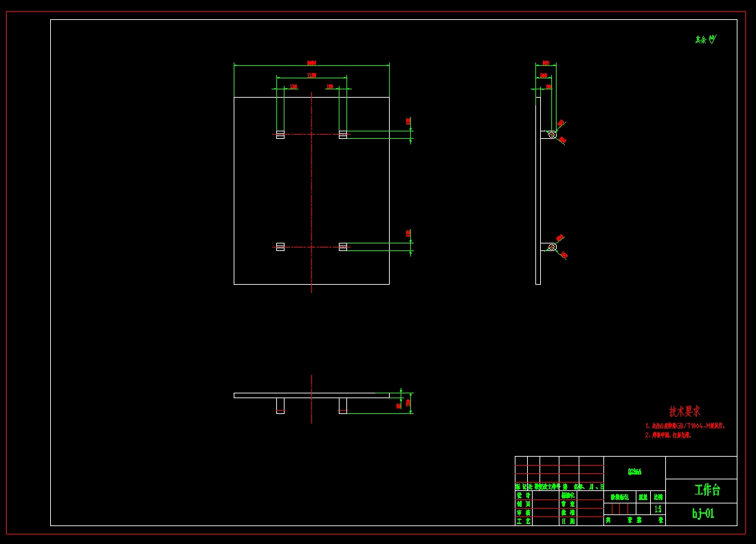Viewport: 756px width, 544px height.
Task: Select the bj-01 drawing number text
Action: (x=703, y=514)
